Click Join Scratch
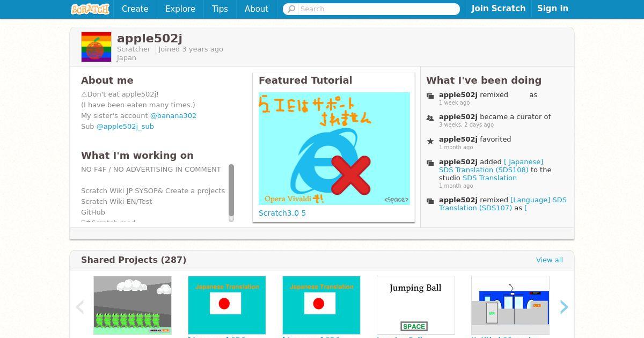This screenshot has width=644, height=338. [499, 9]
